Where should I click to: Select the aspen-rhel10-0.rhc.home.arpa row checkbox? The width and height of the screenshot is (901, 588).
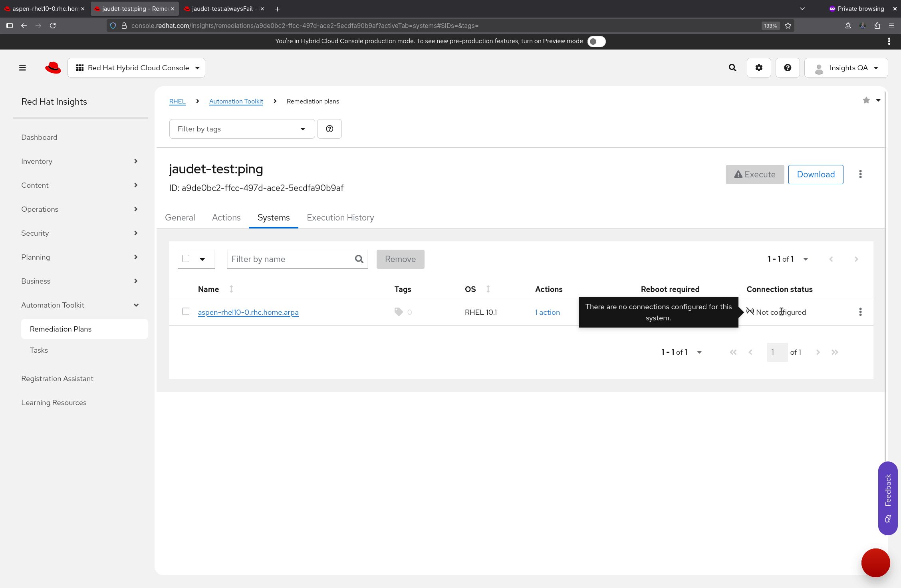tap(186, 312)
